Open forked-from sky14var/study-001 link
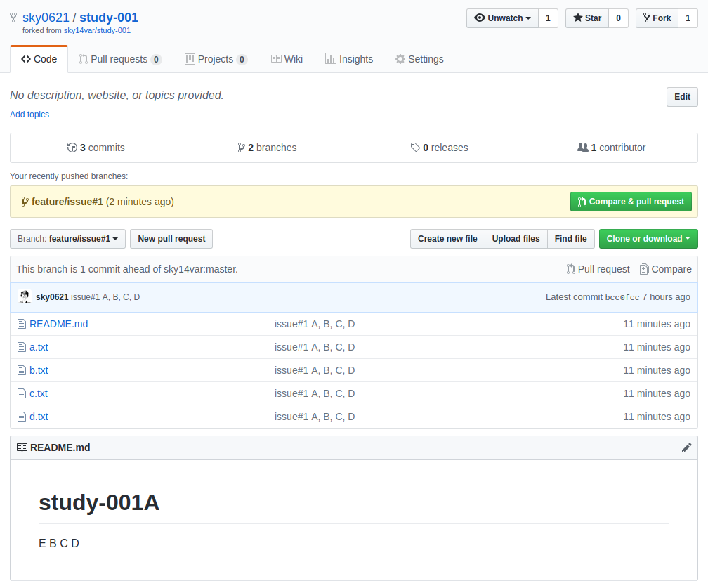This screenshot has width=708, height=588. tap(97, 31)
